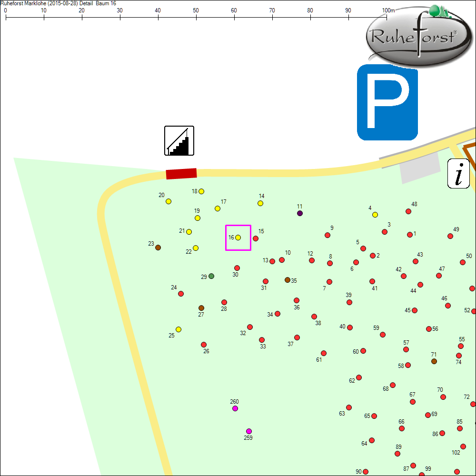
Task: Select red tree marker 9
Action: tap(327, 235)
